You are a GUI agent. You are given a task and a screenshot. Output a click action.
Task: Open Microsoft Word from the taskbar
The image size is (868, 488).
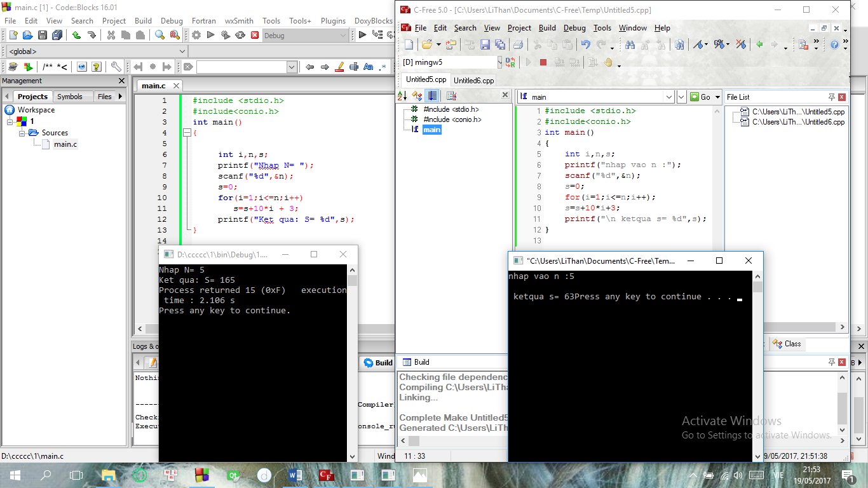295,475
